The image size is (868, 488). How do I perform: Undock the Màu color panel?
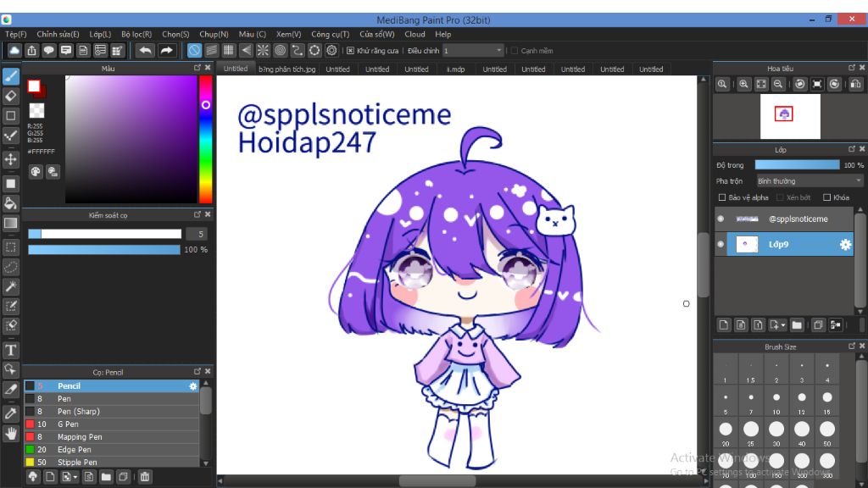(x=197, y=68)
